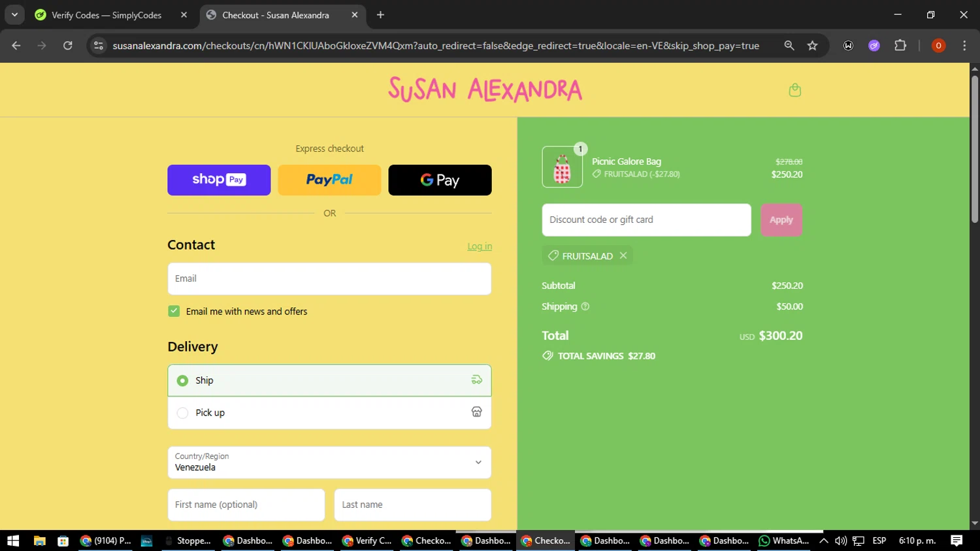This screenshot has width=980, height=551.
Task: Open a new browser tab
Action: pos(380,15)
